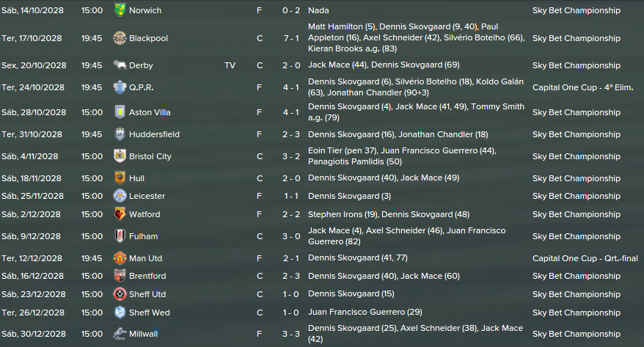This screenshot has width=644, height=347.
Task: Open the Q.P.R. club crest
Action: [x=120, y=87]
